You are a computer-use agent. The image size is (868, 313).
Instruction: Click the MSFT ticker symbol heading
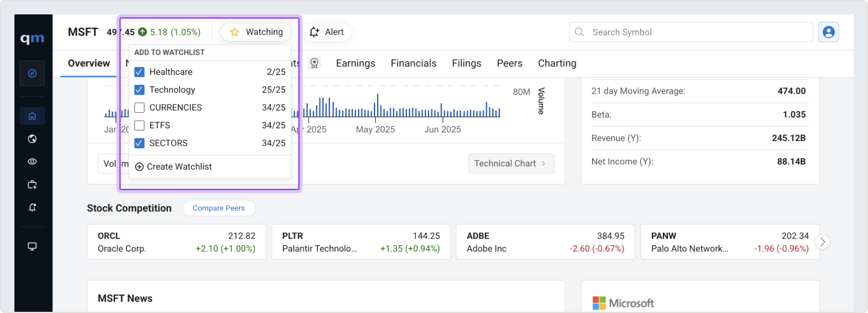[83, 32]
